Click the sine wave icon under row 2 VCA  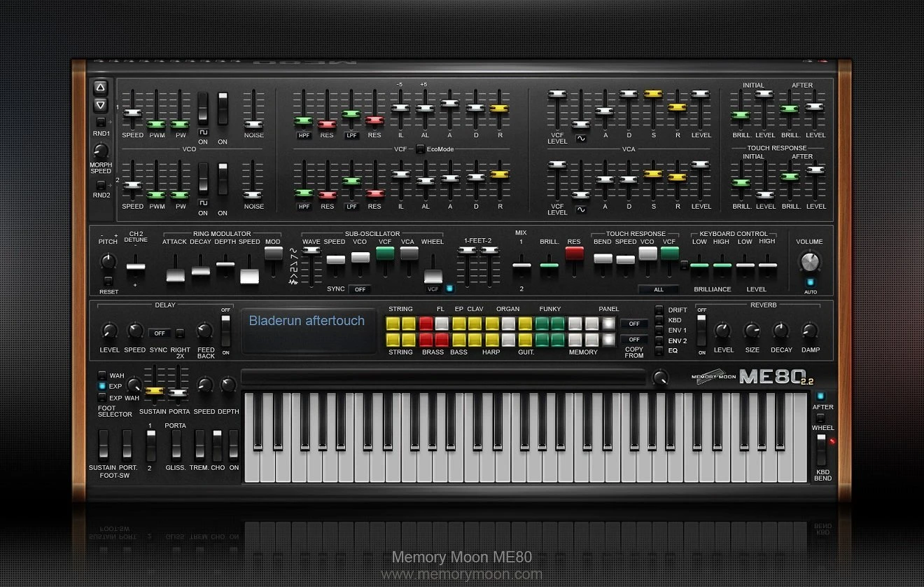581,209
